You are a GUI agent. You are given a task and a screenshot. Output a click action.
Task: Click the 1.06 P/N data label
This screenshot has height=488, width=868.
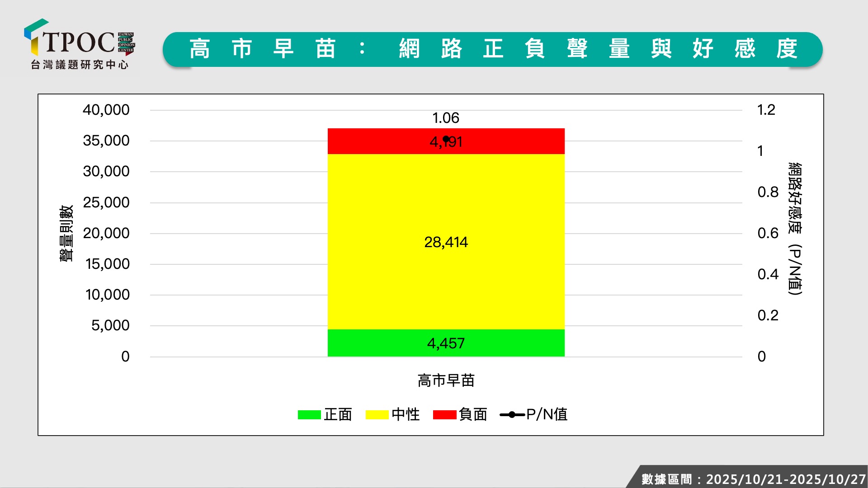click(446, 118)
